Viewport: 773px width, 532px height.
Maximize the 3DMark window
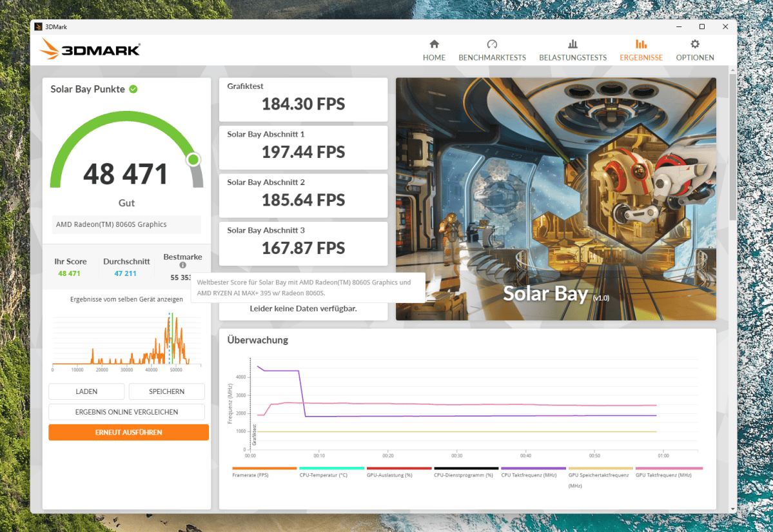click(x=702, y=26)
